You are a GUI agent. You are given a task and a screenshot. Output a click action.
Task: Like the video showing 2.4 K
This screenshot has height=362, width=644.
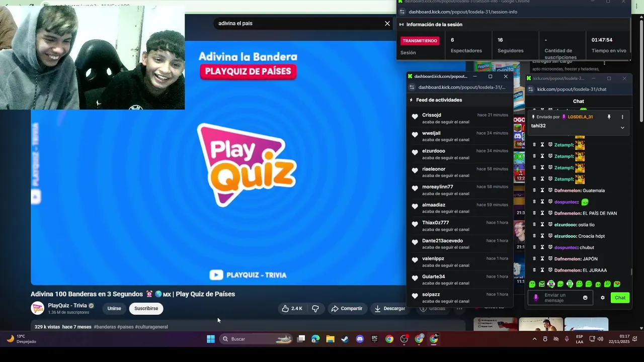(292, 309)
